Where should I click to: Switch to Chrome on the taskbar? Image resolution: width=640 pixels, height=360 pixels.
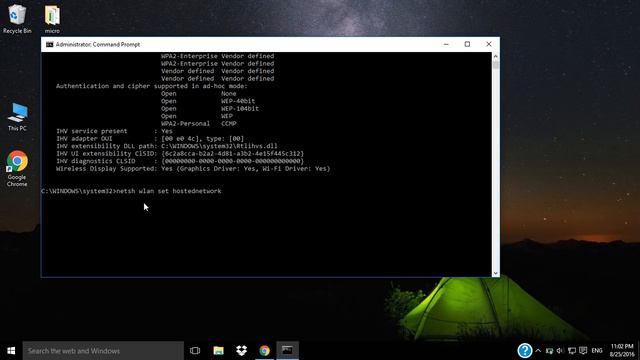(x=264, y=351)
